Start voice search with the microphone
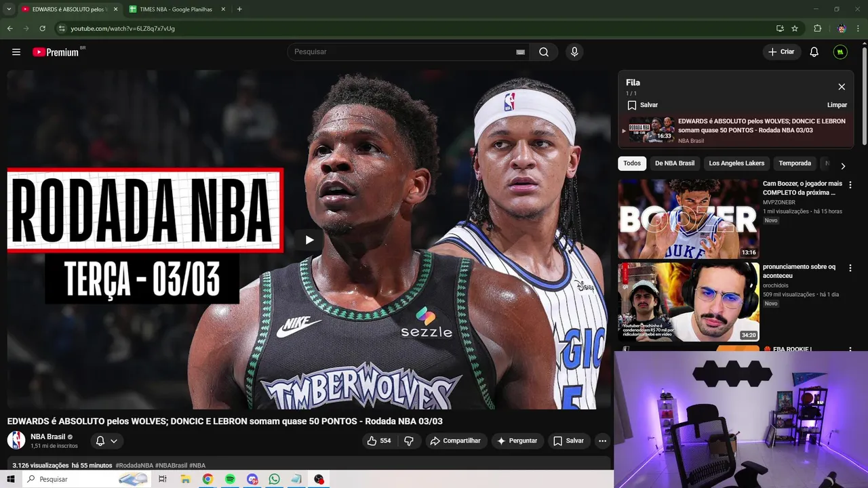The width and height of the screenshot is (868, 488). pos(574,52)
